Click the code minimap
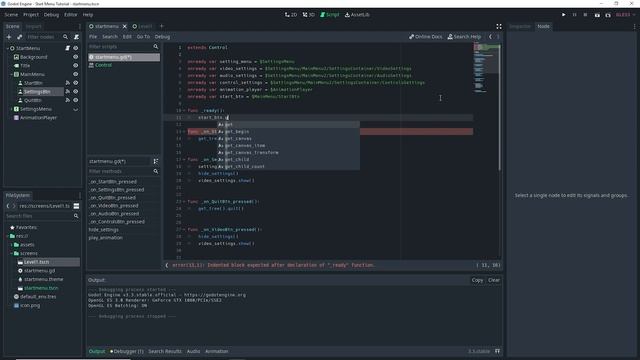This screenshot has width=640, height=360. [x=487, y=68]
